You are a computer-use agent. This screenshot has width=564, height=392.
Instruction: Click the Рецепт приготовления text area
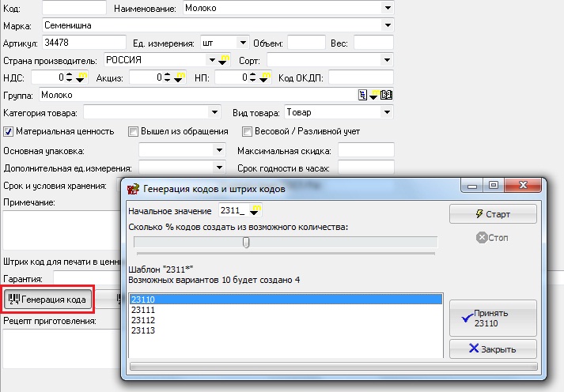click(62, 349)
